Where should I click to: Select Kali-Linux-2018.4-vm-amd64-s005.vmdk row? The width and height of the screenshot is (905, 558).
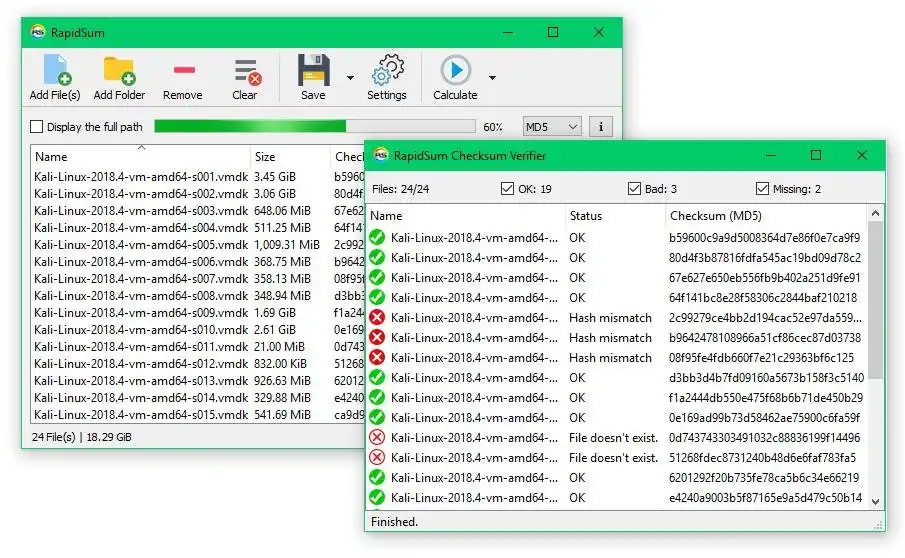click(176, 245)
